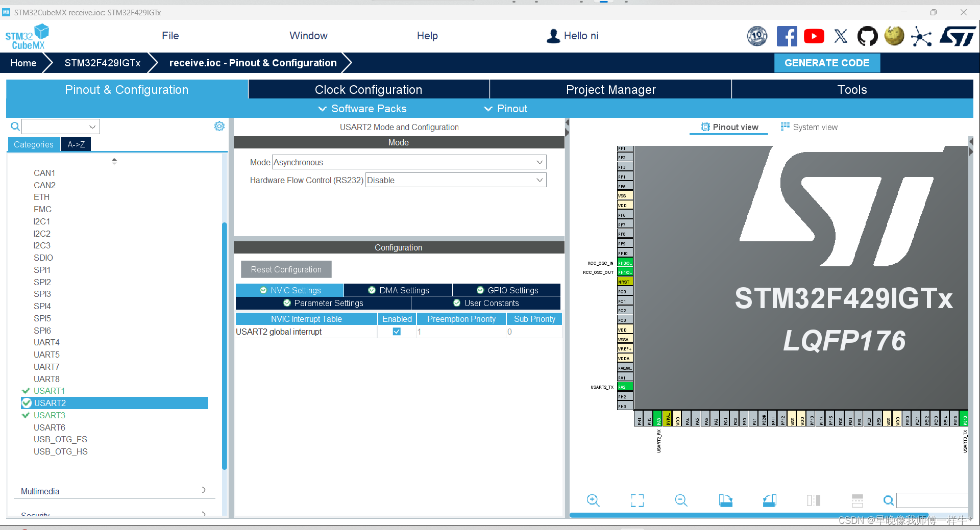Open the User Constants tab

[486, 303]
